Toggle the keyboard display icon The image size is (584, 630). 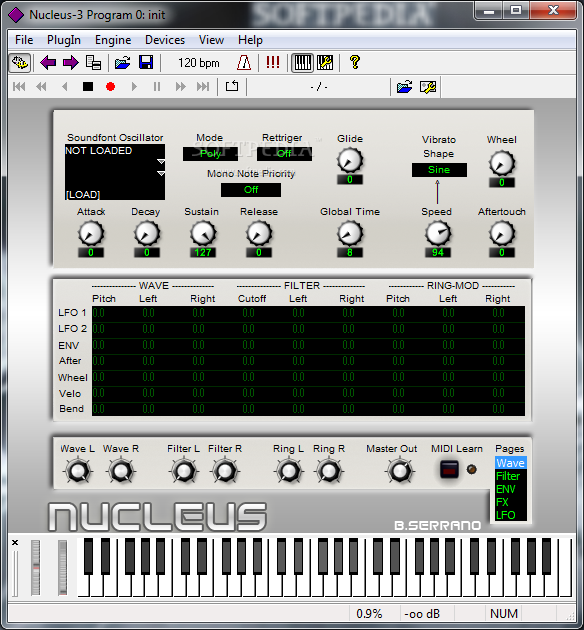[x=302, y=63]
